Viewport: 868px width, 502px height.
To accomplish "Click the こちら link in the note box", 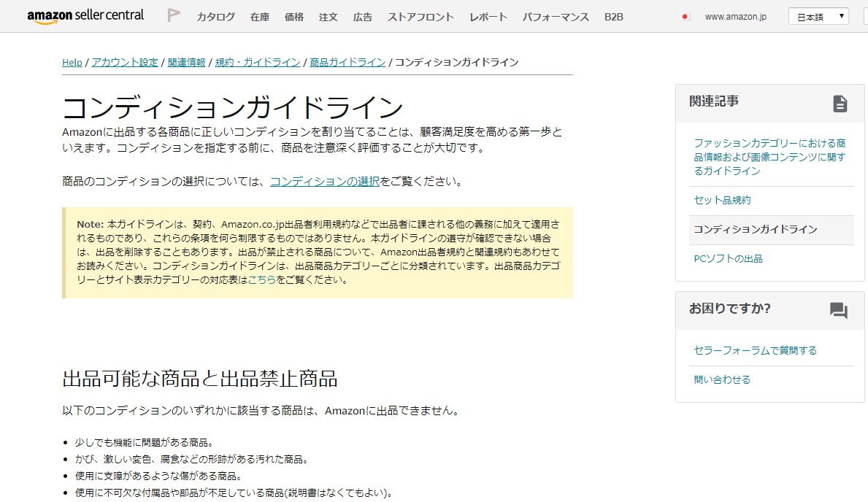I will coord(262,280).
